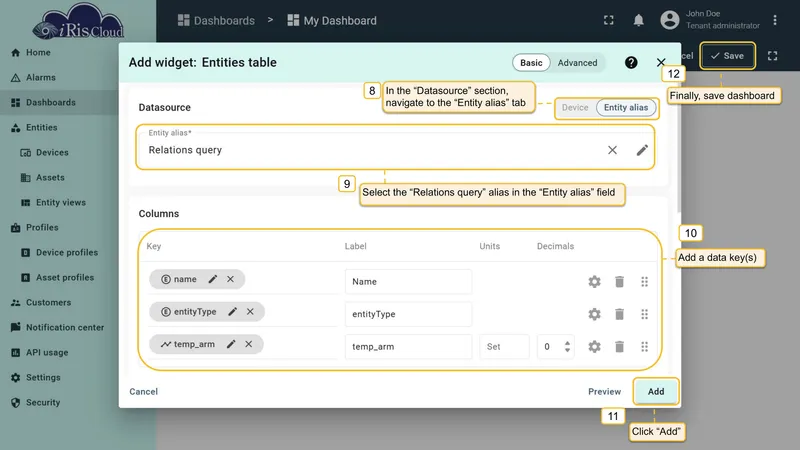Open Profiles section in sidebar
The image size is (800, 450).
(35, 228)
